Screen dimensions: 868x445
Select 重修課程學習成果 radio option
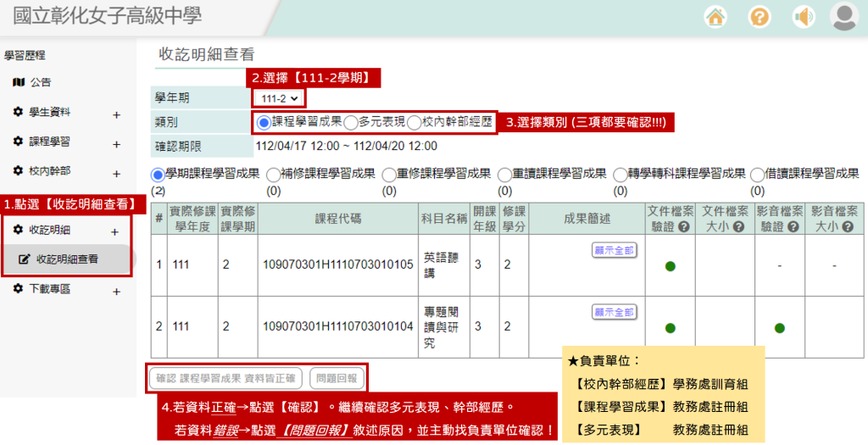click(x=389, y=175)
